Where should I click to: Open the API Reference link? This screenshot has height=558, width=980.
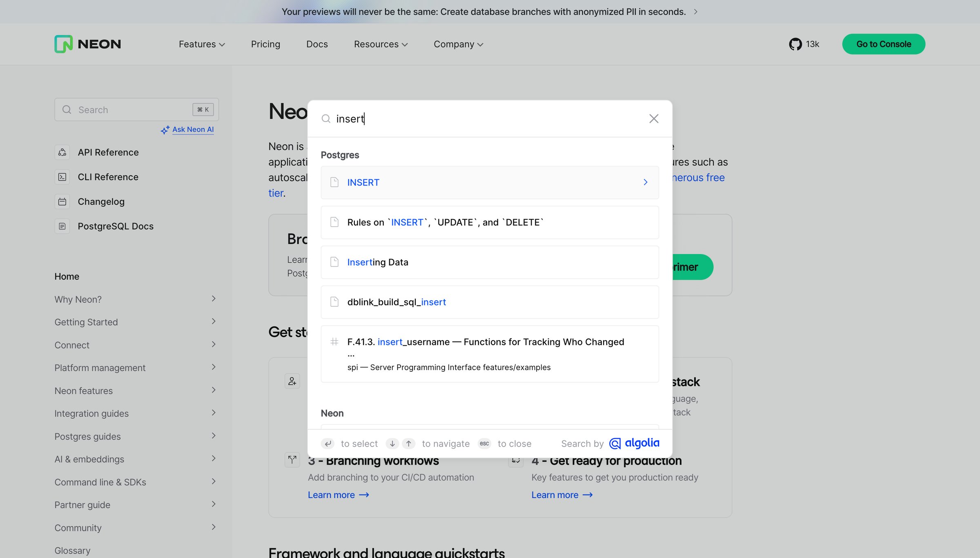(108, 152)
